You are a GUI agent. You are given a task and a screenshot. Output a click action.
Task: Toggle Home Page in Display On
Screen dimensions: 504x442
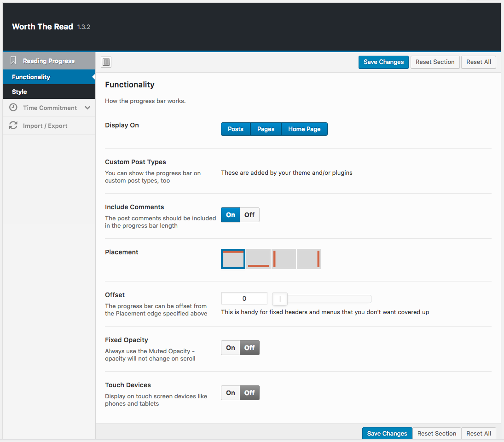(x=304, y=129)
